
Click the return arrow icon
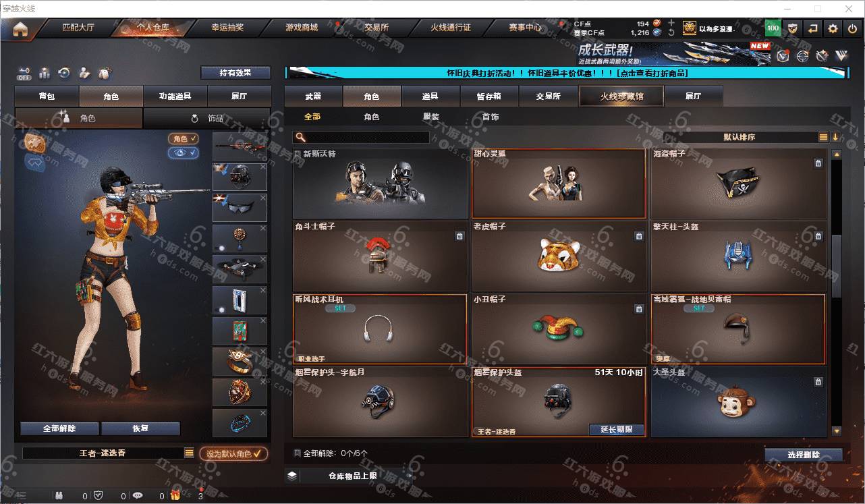click(x=813, y=28)
